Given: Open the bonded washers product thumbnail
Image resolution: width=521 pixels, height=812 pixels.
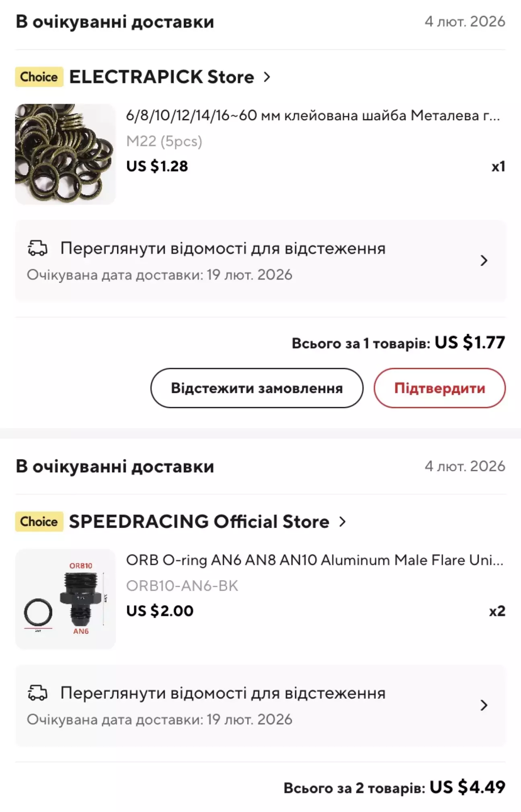Looking at the screenshot, I should (x=65, y=154).
